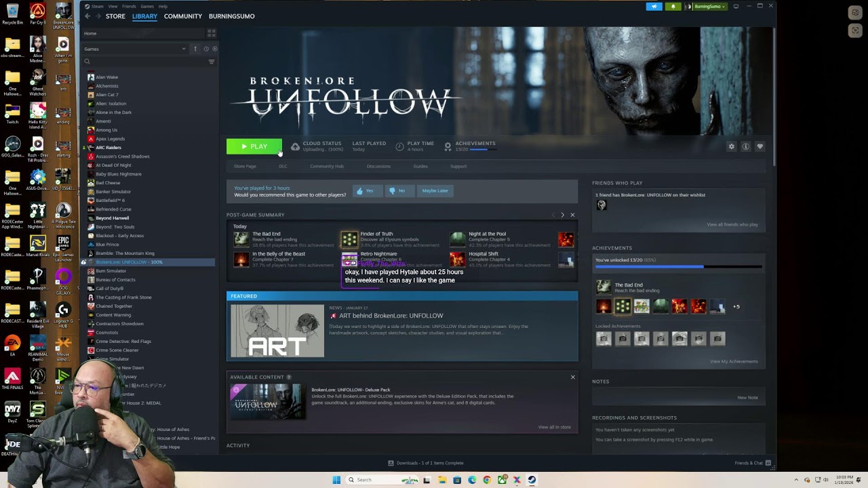
Task: Open the ART featured news thumbnail
Action: tap(277, 331)
